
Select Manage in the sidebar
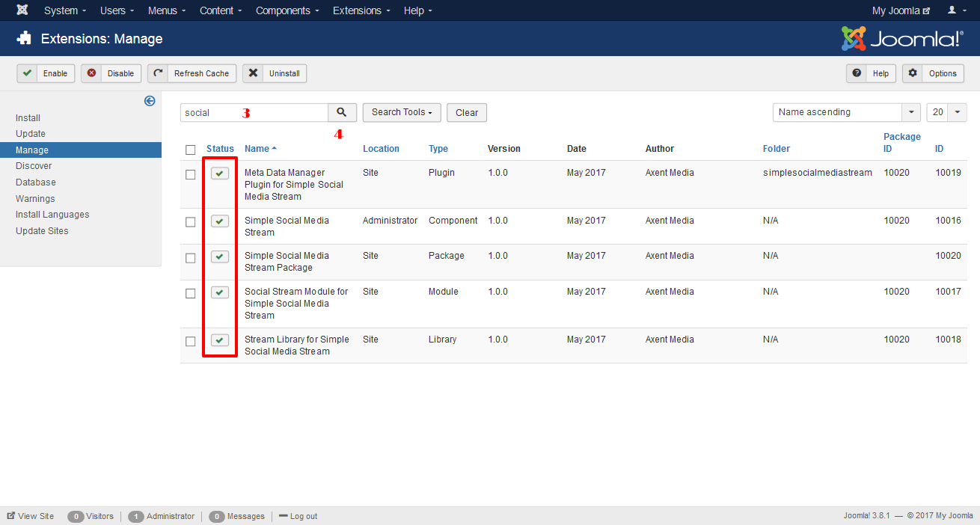[81, 150]
